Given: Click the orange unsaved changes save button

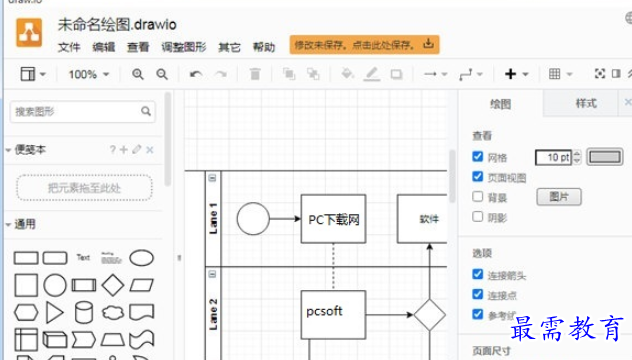Looking at the screenshot, I should 364,45.
